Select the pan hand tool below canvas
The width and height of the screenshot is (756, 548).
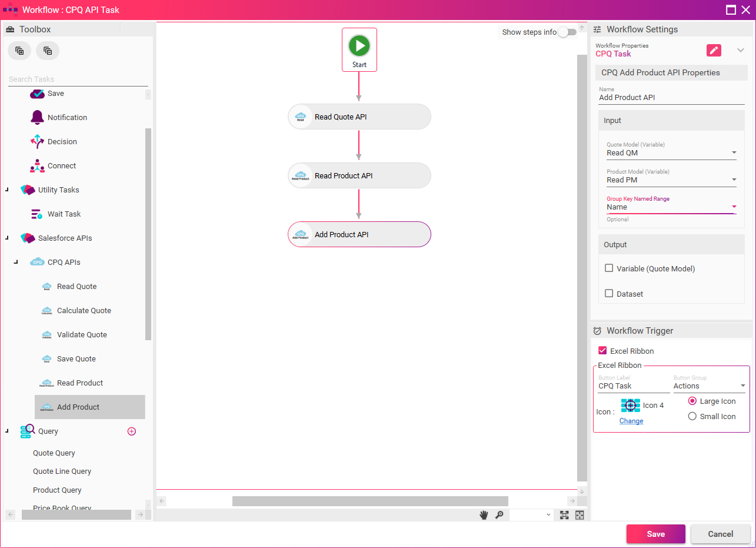(484, 515)
